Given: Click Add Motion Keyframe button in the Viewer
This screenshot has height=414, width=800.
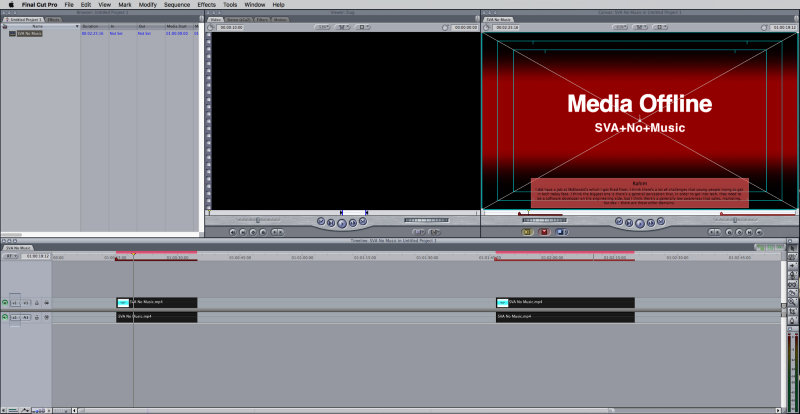Looking at the screenshot, I should (253, 232).
